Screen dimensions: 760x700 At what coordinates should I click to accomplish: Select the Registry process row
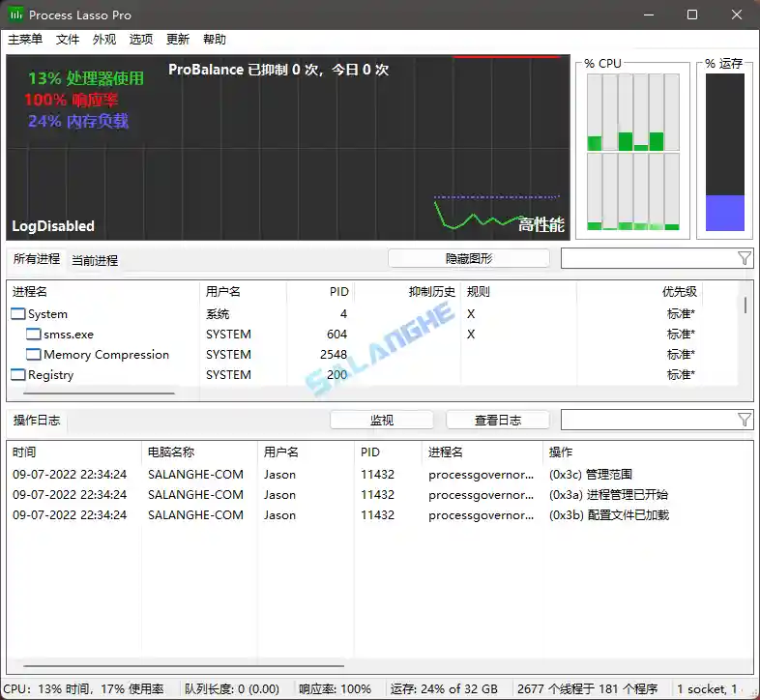click(373, 375)
